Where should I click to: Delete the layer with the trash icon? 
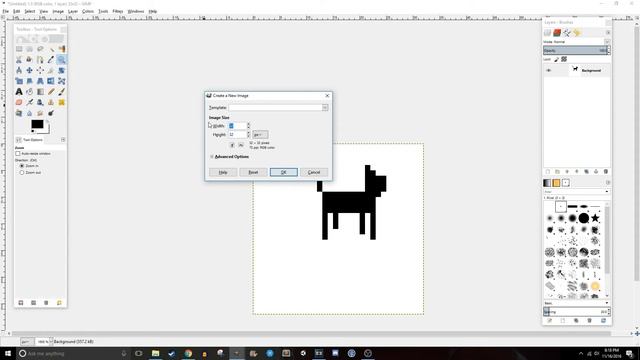coord(606,171)
